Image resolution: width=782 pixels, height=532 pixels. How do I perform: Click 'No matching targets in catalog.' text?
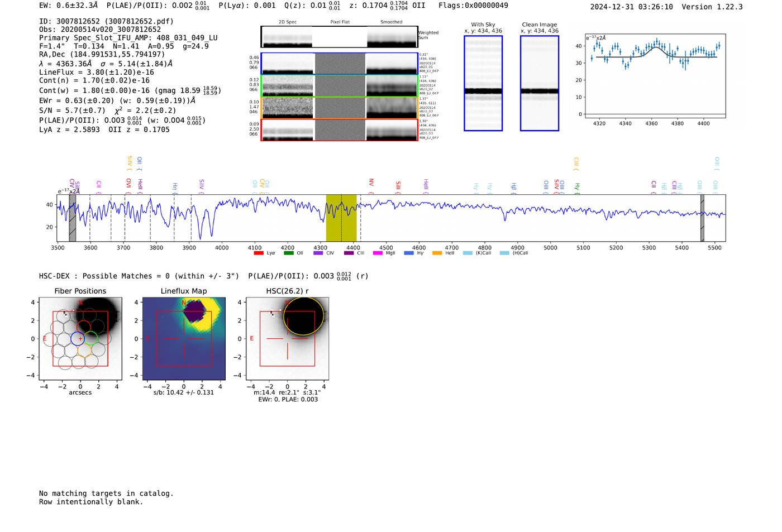(x=106, y=493)
